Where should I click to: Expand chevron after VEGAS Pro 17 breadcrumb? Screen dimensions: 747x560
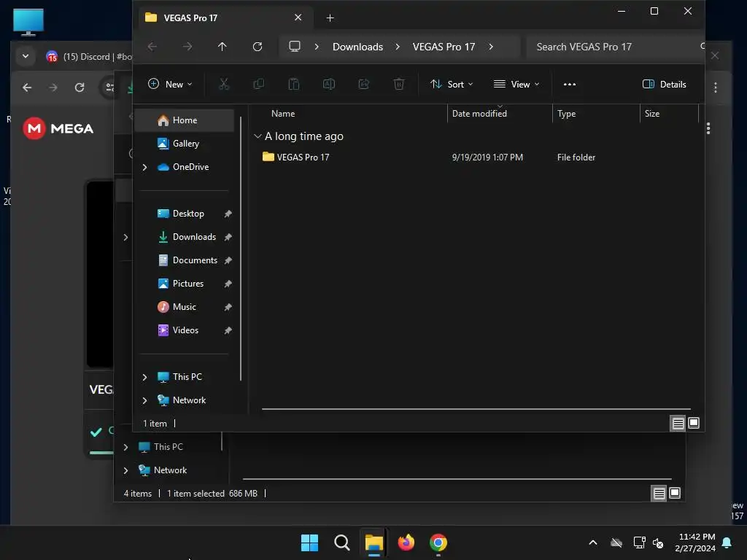(x=491, y=47)
